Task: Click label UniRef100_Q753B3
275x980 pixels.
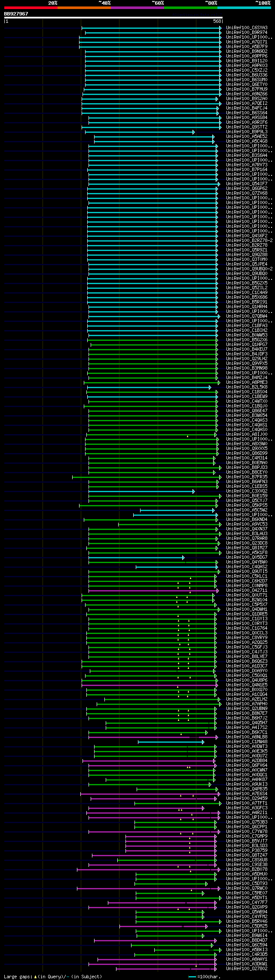Action: click(247, 822)
